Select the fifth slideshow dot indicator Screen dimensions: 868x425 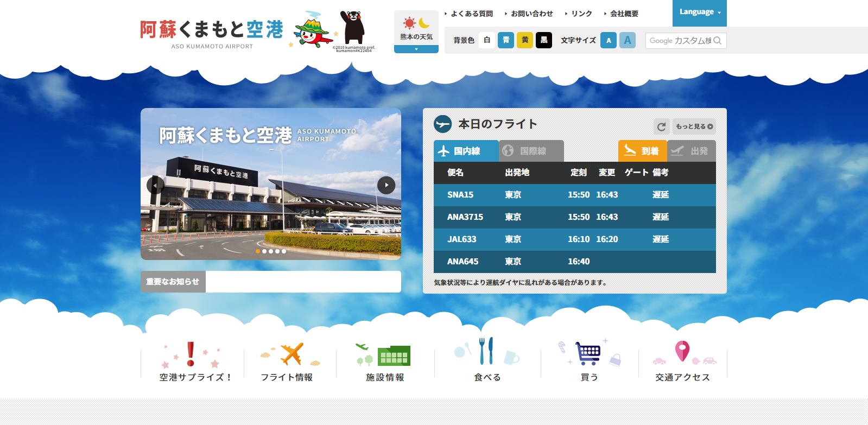(x=284, y=251)
